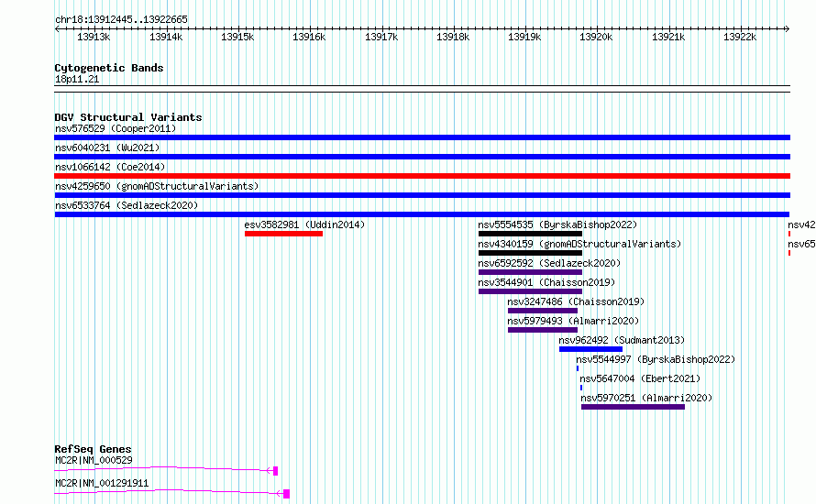816x504 pixels.
Task: Open the nsv6040231 (Wu2021) label
Action: click(x=107, y=148)
